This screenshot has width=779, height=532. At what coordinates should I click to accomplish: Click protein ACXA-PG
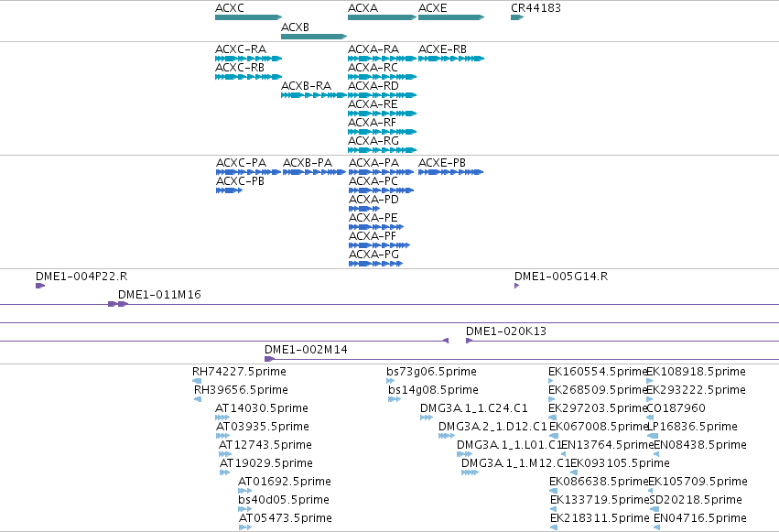(375, 265)
